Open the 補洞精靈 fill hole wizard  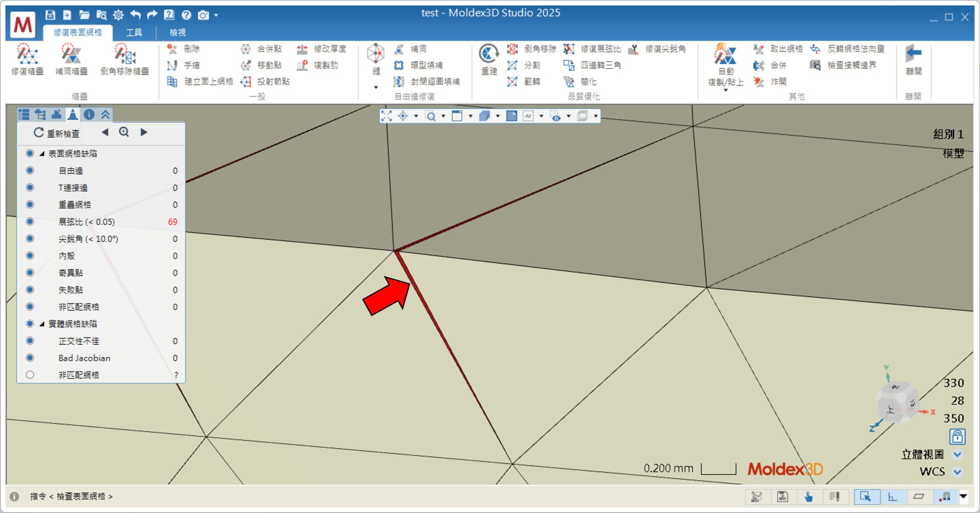72,59
